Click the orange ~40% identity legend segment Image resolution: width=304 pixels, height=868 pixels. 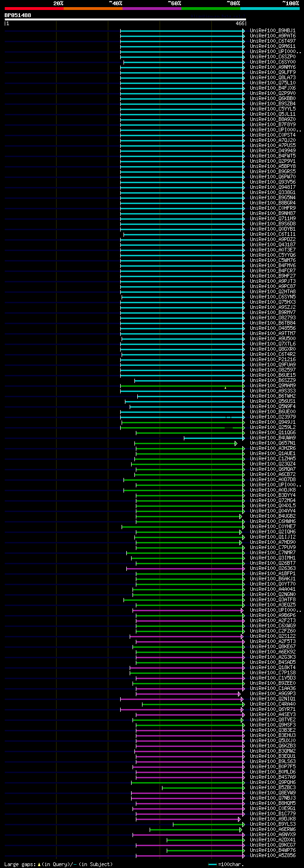pyautogui.click(x=93, y=9)
